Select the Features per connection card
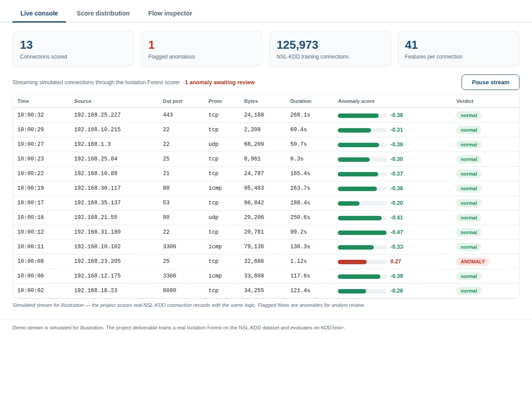 pyautogui.click(x=458, y=49)
